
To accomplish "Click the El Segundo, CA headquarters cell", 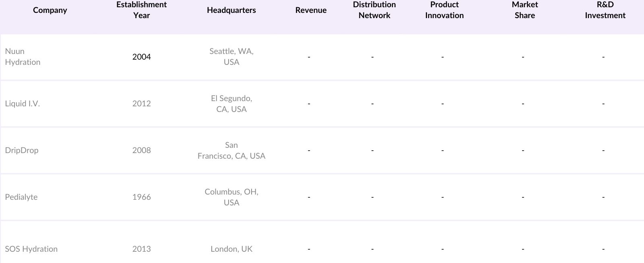I will coord(231,104).
